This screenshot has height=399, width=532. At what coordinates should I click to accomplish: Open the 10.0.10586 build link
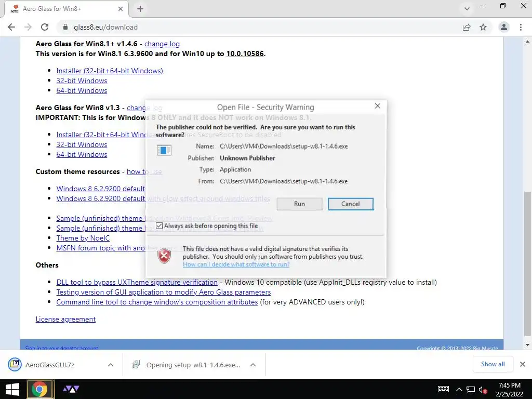[x=245, y=54]
